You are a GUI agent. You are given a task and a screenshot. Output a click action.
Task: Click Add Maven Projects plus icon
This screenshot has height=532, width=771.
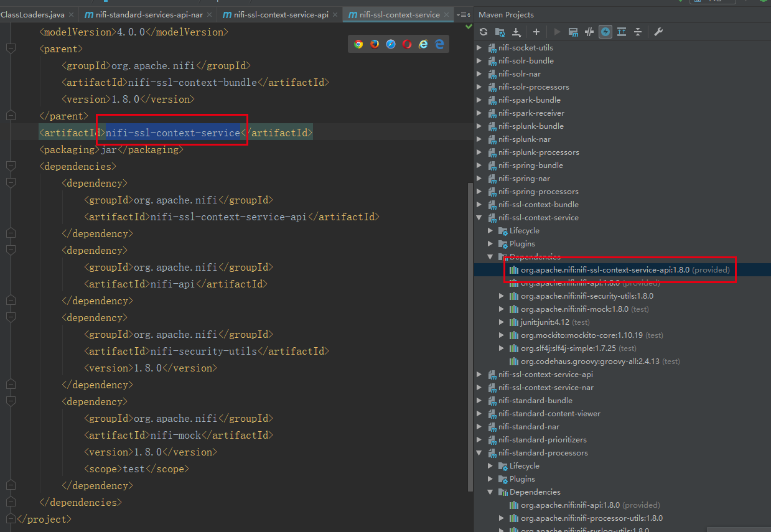tap(536, 32)
